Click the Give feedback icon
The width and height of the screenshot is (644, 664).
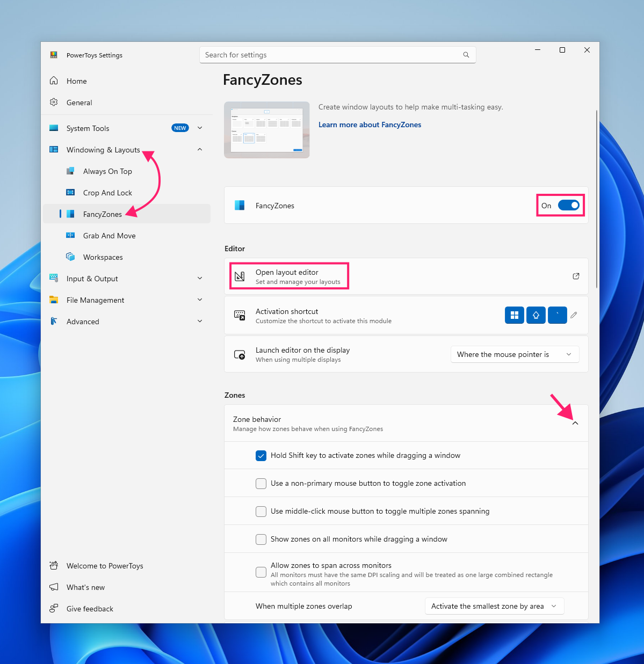tap(54, 608)
